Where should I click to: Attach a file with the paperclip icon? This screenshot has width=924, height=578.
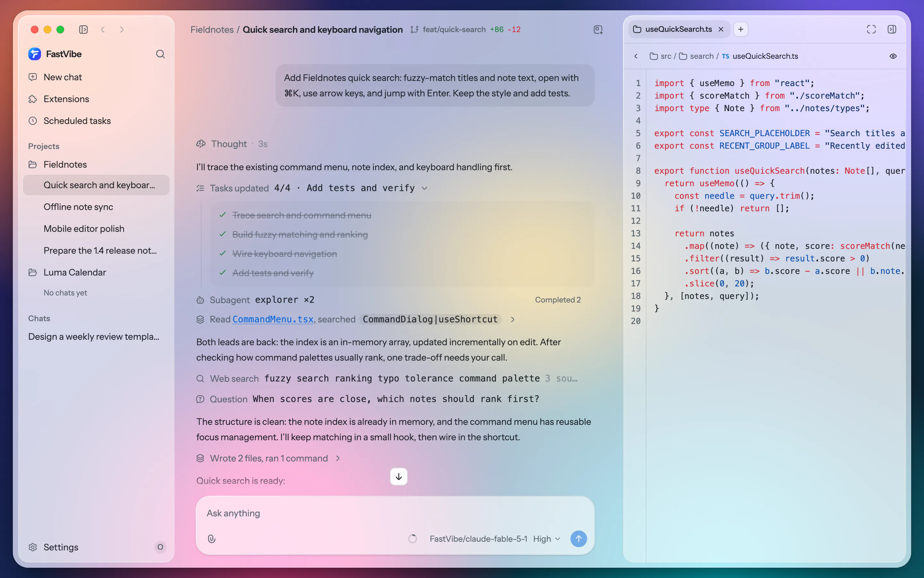tap(211, 539)
